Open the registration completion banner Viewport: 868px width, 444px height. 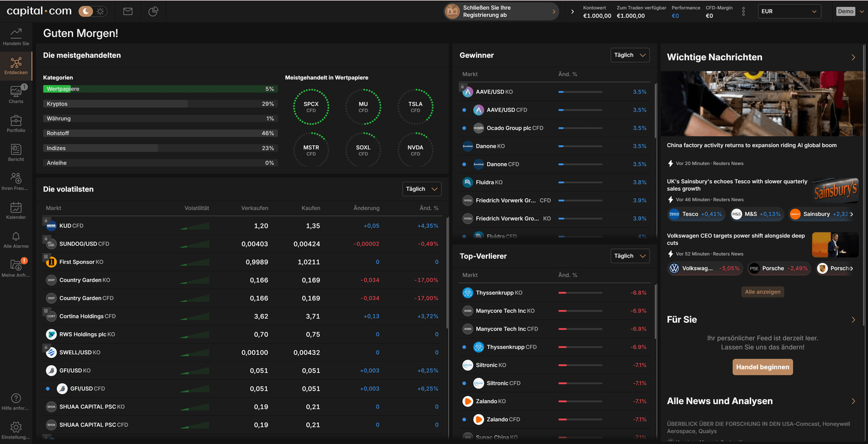[x=502, y=11]
